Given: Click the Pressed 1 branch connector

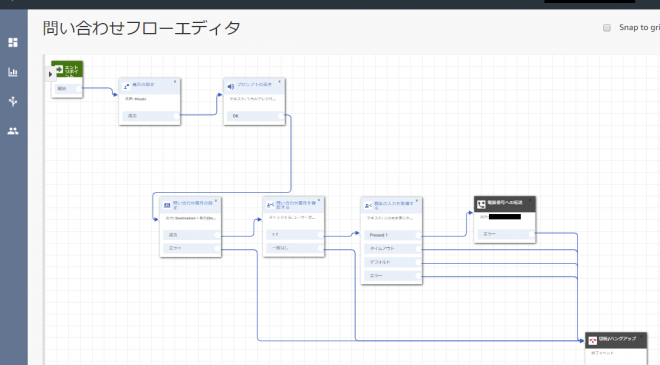Looking at the screenshot, I should click(x=418, y=235).
